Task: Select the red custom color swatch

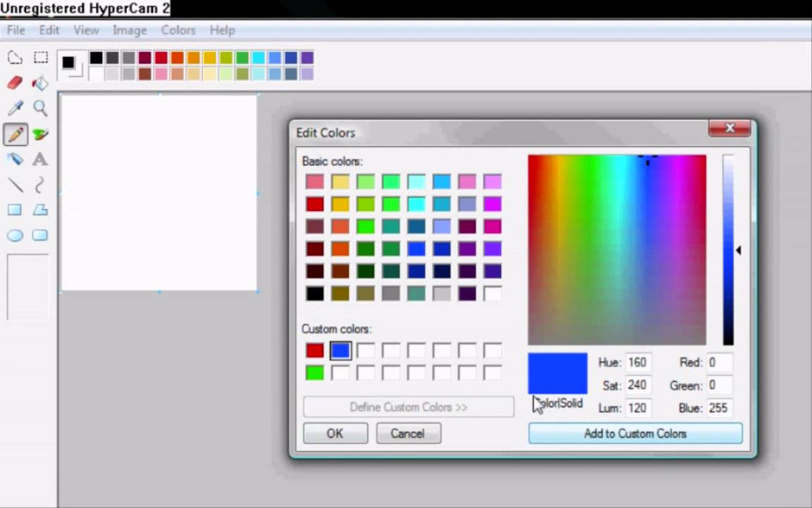Action: click(x=314, y=351)
